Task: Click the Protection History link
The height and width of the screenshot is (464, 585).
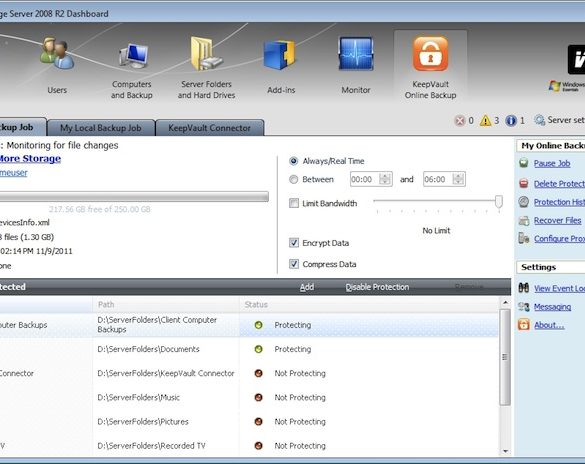Action: 559,202
